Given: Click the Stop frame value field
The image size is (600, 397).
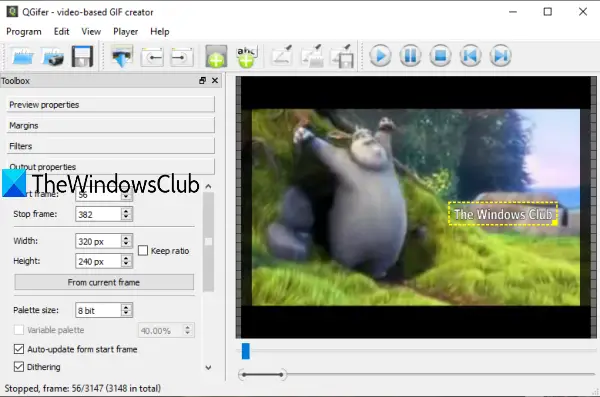Looking at the screenshot, I should tap(98, 214).
